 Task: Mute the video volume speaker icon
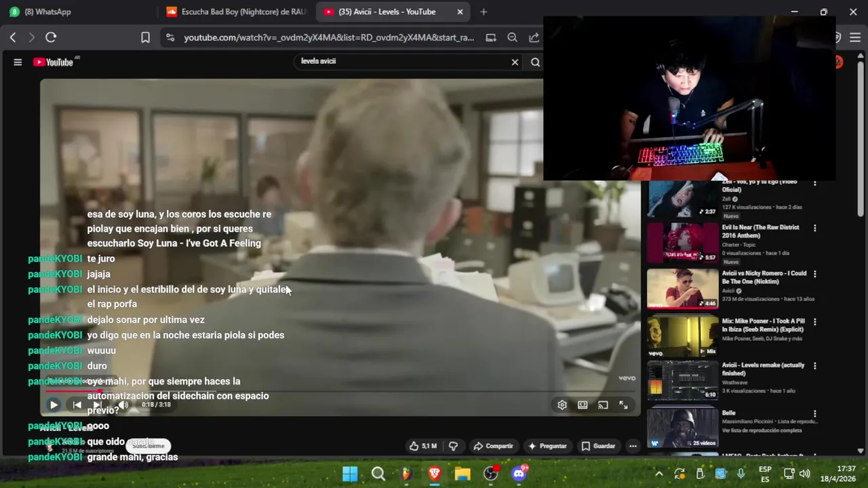123,405
